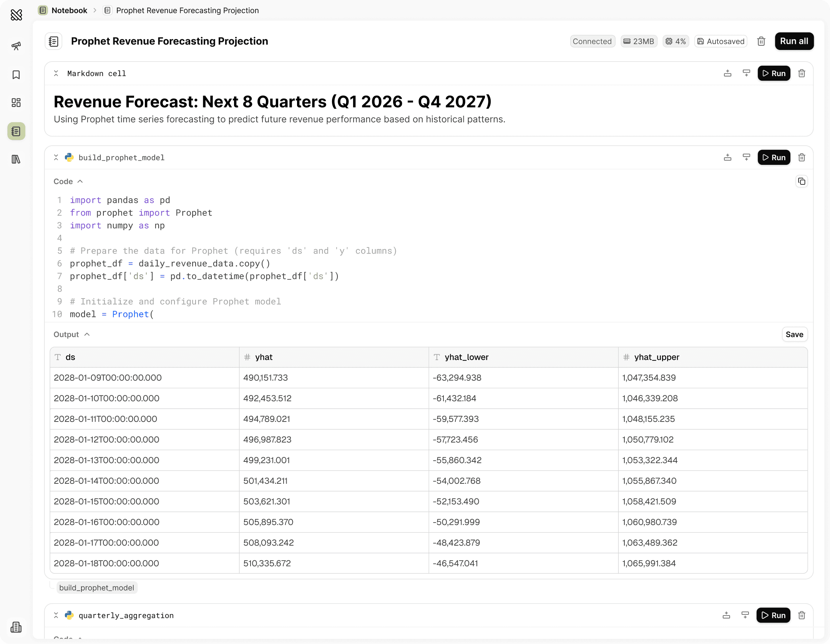The height and width of the screenshot is (644, 830).
Task: Click the build_prophet_model output tag
Action: [97, 588]
